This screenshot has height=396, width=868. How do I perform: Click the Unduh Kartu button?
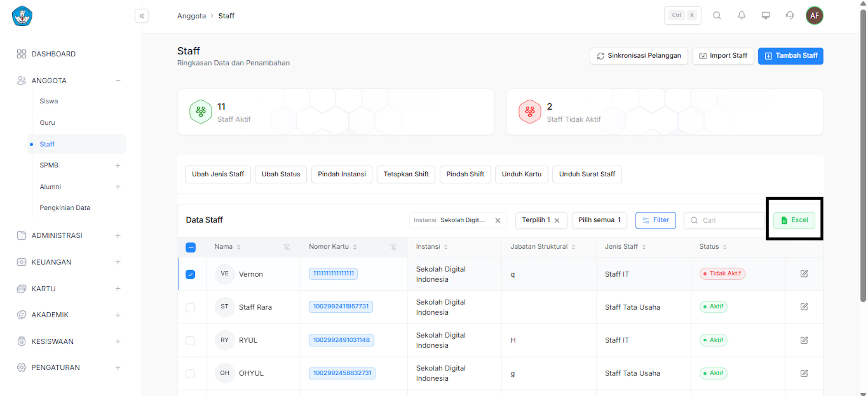(521, 174)
